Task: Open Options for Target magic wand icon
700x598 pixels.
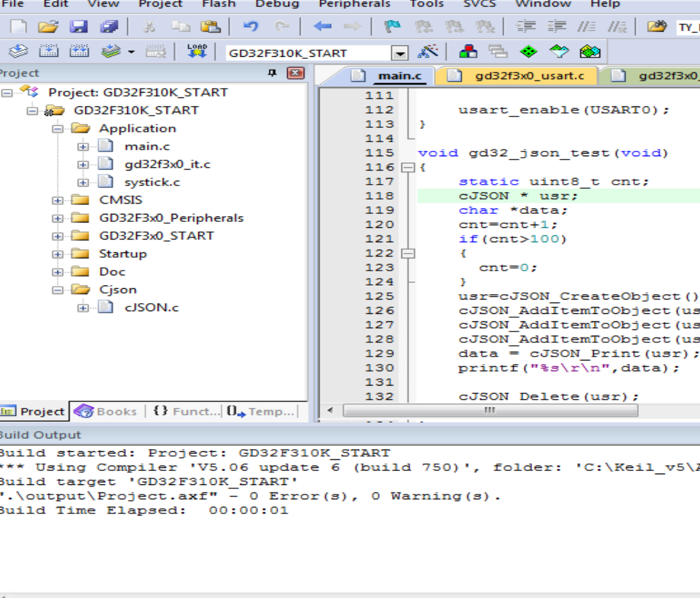Action: 428,52
